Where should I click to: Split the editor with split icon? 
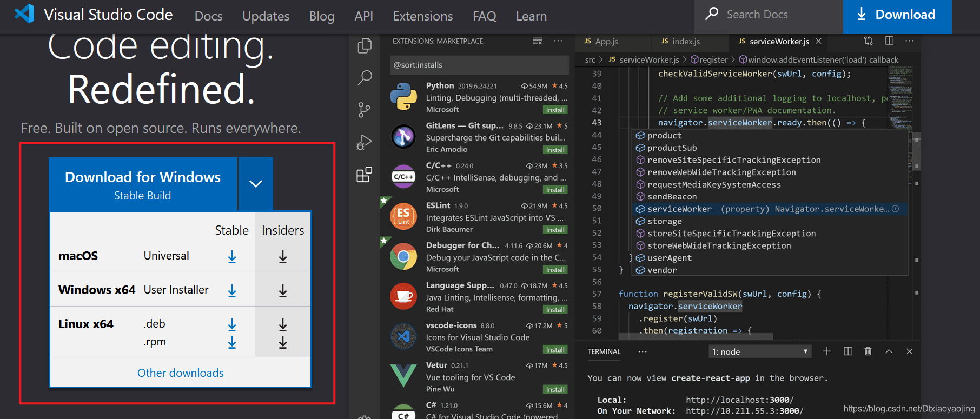pyautogui.click(x=889, y=41)
